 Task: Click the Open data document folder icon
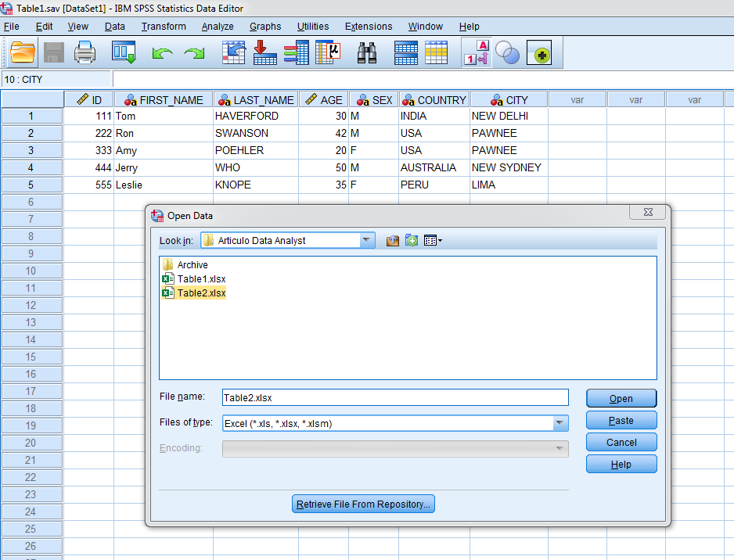pos(23,52)
